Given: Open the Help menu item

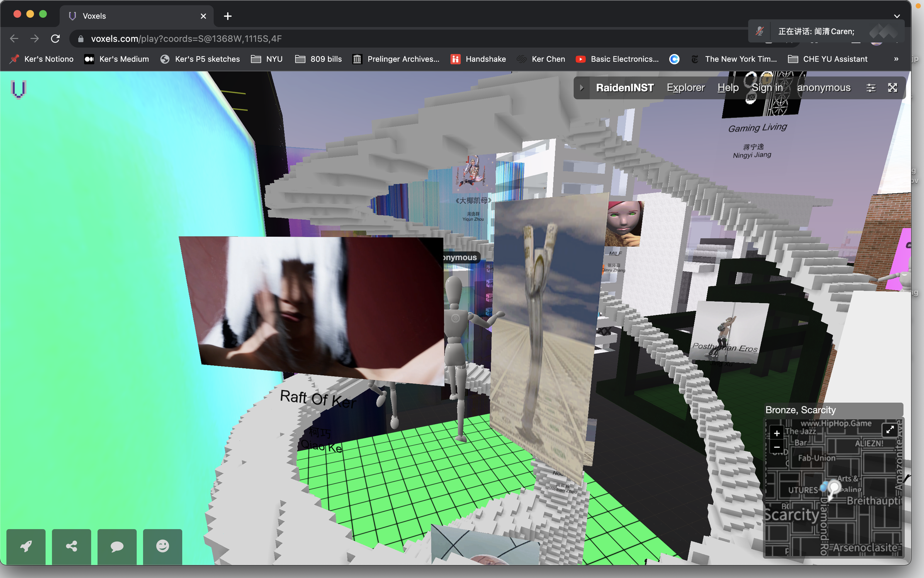Looking at the screenshot, I should click(728, 88).
